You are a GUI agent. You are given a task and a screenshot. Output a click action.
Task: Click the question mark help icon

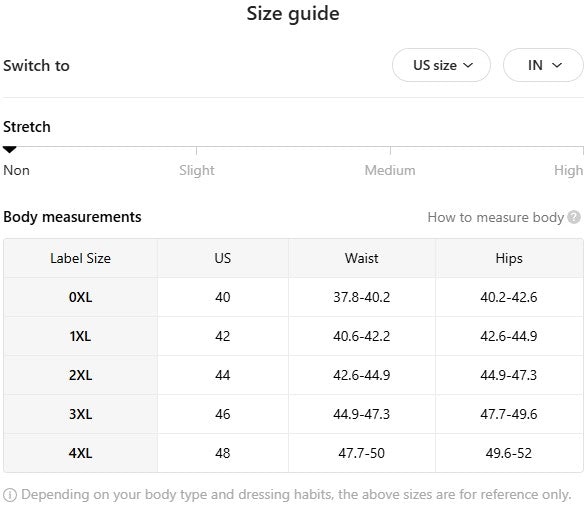tap(574, 217)
